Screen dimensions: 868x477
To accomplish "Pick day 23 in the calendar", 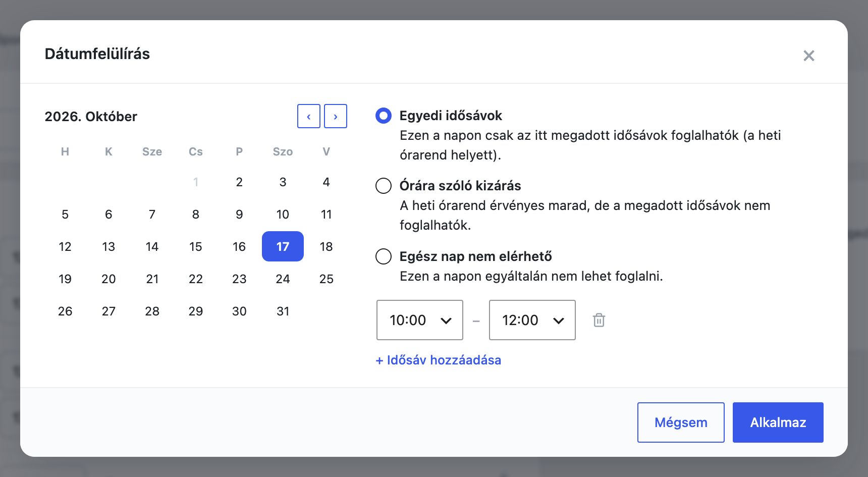I will [239, 279].
